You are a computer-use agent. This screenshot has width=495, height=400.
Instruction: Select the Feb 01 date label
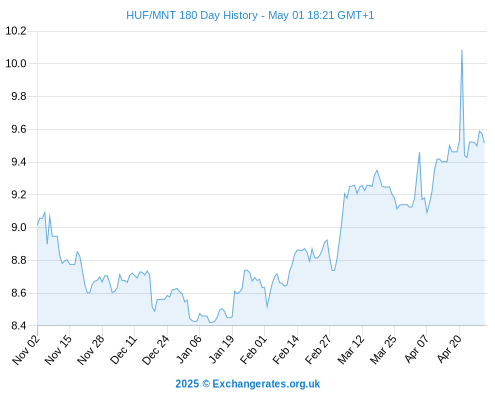click(x=253, y=349)
